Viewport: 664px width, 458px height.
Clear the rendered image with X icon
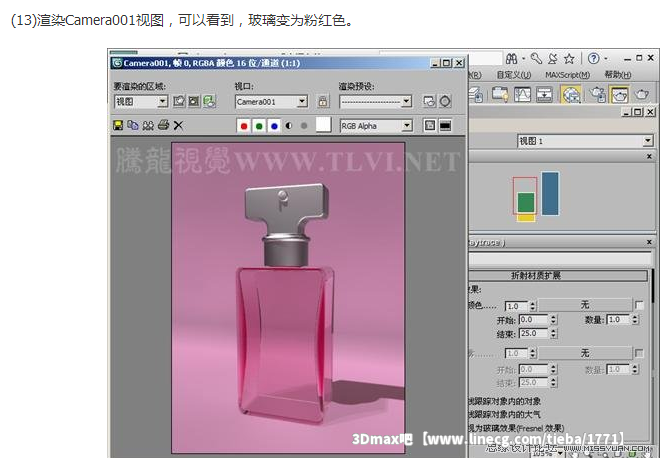tap(178, 125)
